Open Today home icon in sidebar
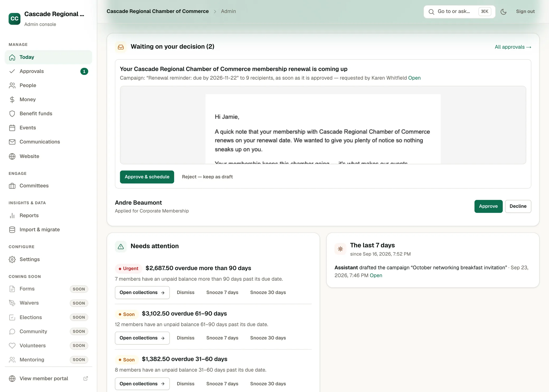 [12, 57]
